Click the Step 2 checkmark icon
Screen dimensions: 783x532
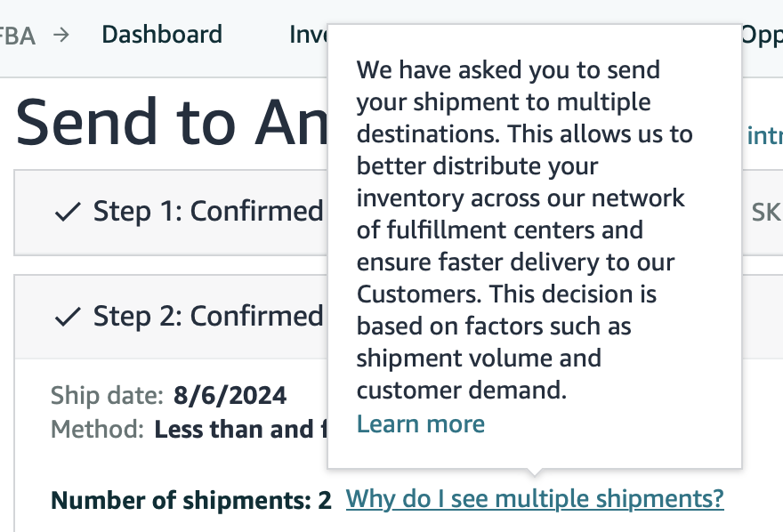pyautogui.click(x=68, y=317)
